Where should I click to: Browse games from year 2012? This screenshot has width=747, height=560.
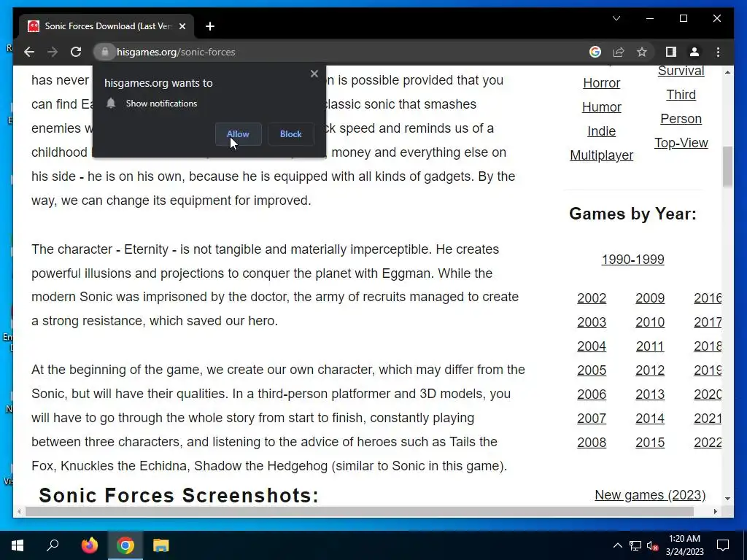[x=650, y=370]
